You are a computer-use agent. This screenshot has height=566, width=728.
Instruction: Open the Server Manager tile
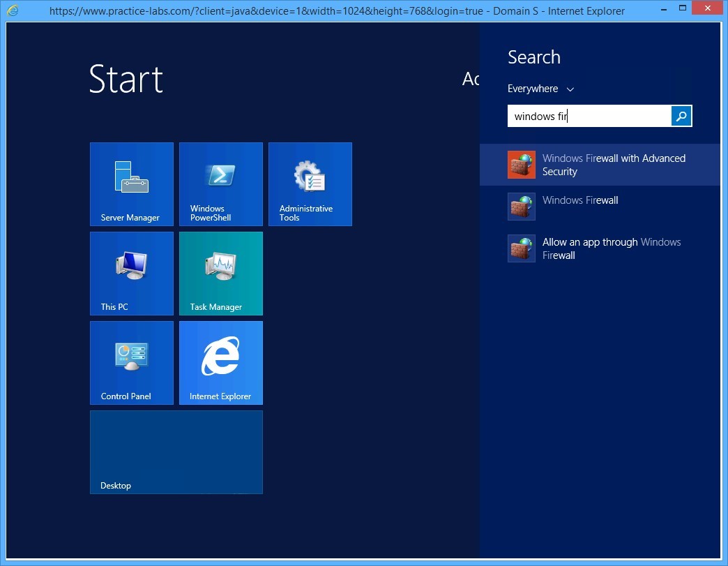tap(132, 184)
